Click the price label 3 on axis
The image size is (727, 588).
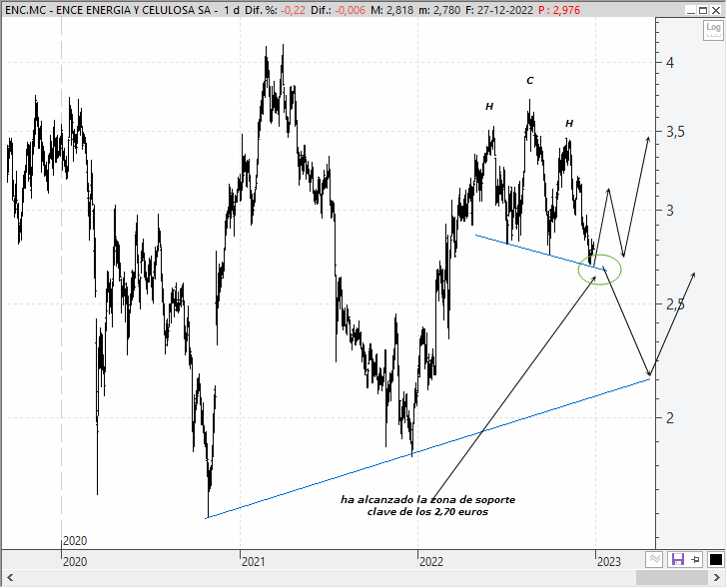coord(670,210)
